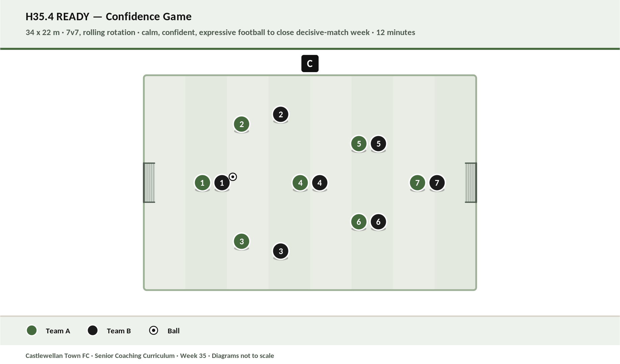
Task: Select black Team B player 2
Action: coord(281,114)
